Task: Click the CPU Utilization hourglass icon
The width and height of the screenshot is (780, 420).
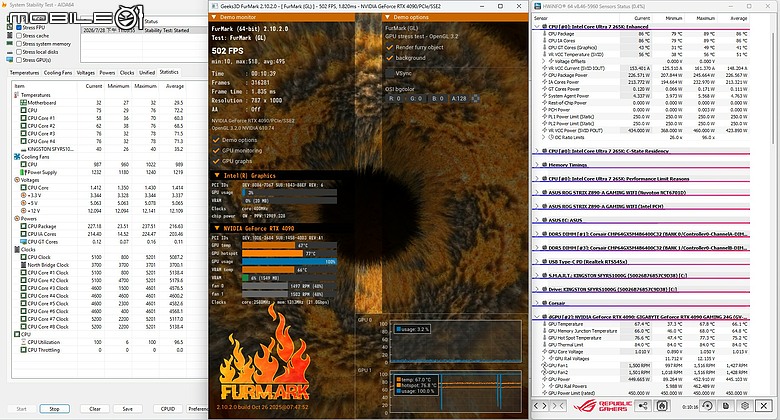Action: tap(23, 342)
